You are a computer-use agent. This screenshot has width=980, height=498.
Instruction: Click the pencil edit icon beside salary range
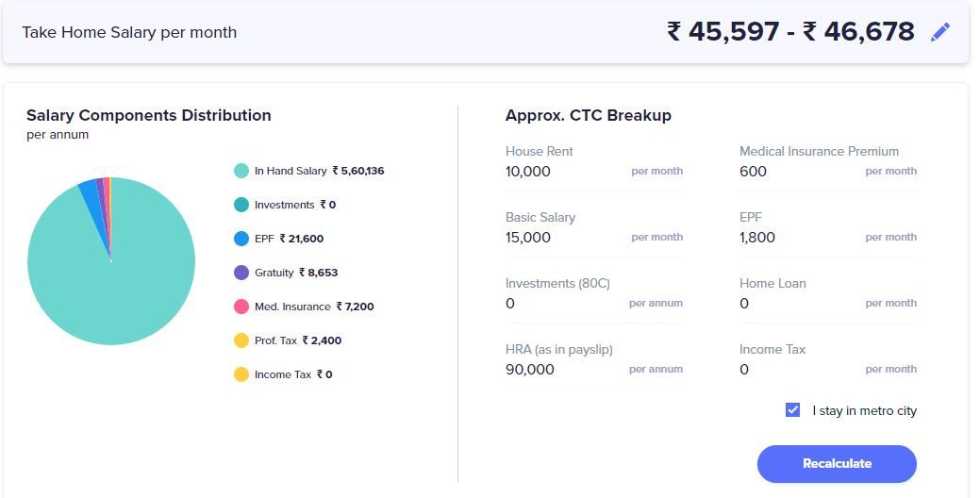(x=939, y=32)
